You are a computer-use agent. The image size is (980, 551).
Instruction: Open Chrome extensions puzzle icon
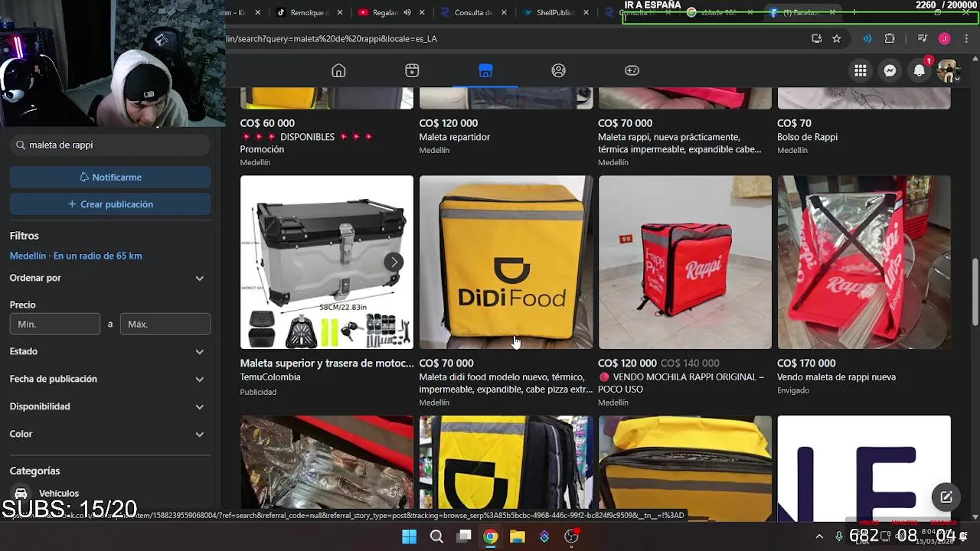coord(890,38)
